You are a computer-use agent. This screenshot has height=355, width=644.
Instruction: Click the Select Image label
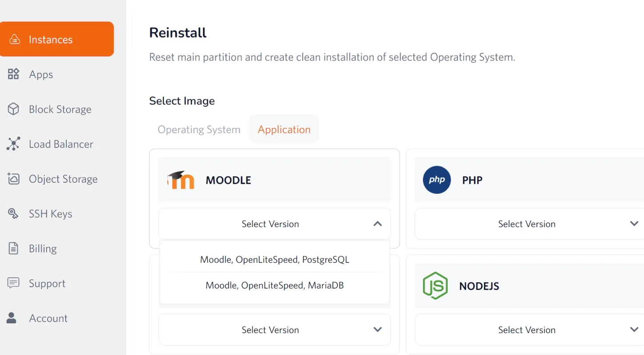pyautogui.click(x=182, y=101)
